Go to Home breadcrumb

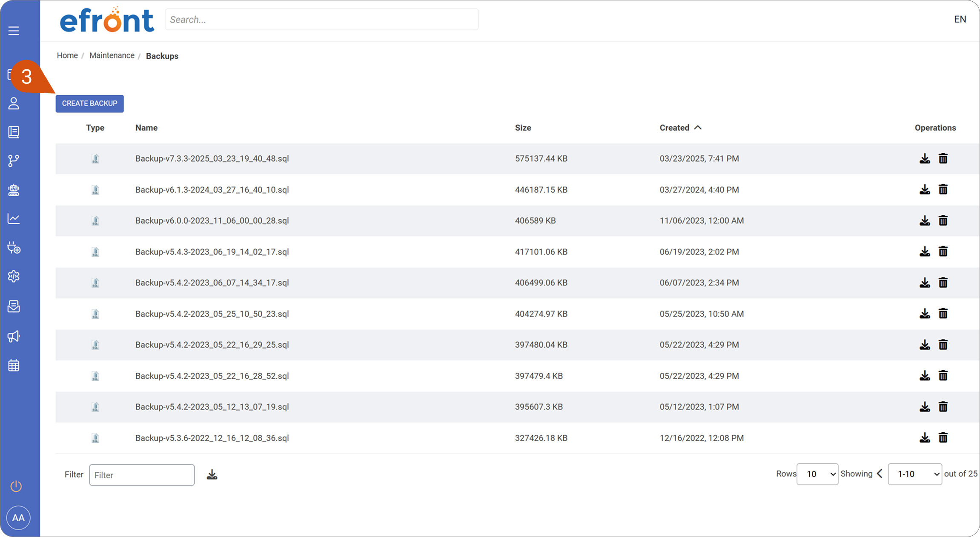pyautogui.click(x=67, y=55)
